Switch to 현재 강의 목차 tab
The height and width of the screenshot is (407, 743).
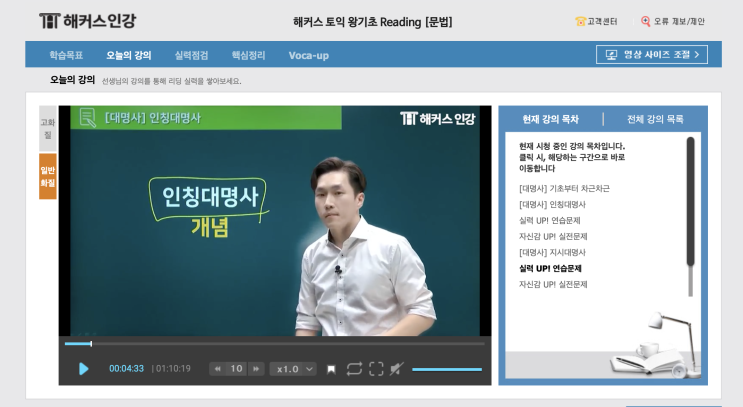coord(551,119)
